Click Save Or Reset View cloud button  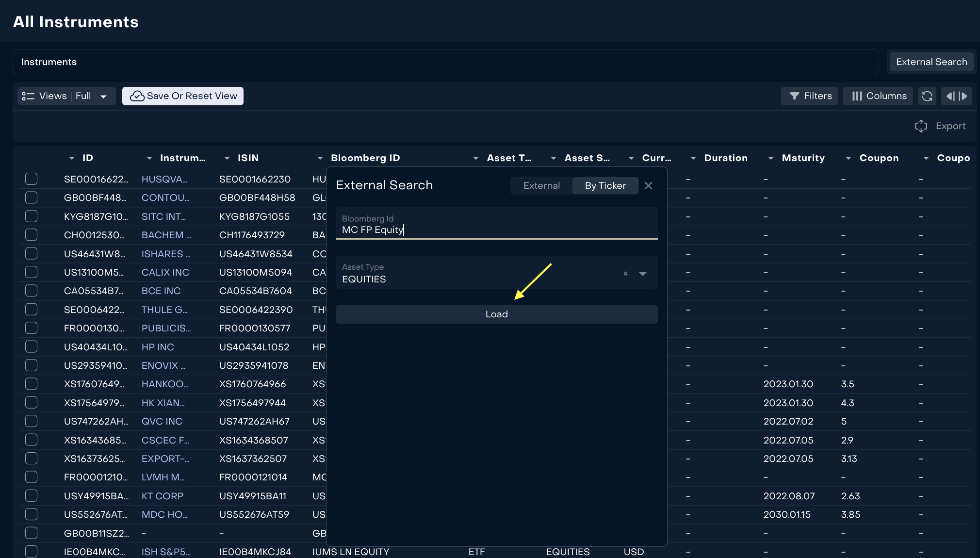(183, 96)
